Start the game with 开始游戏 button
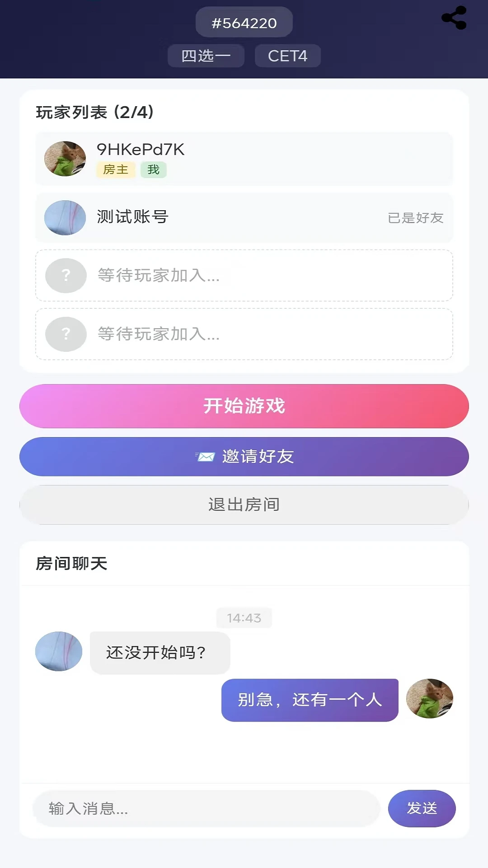This screenshot has height=868, width=488. pos(244,406)
